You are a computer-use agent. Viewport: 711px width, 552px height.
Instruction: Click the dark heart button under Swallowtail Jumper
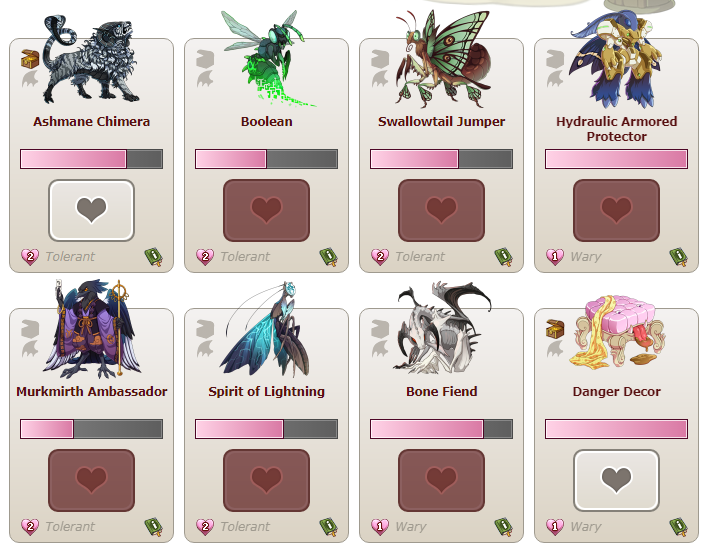(442, 210)
